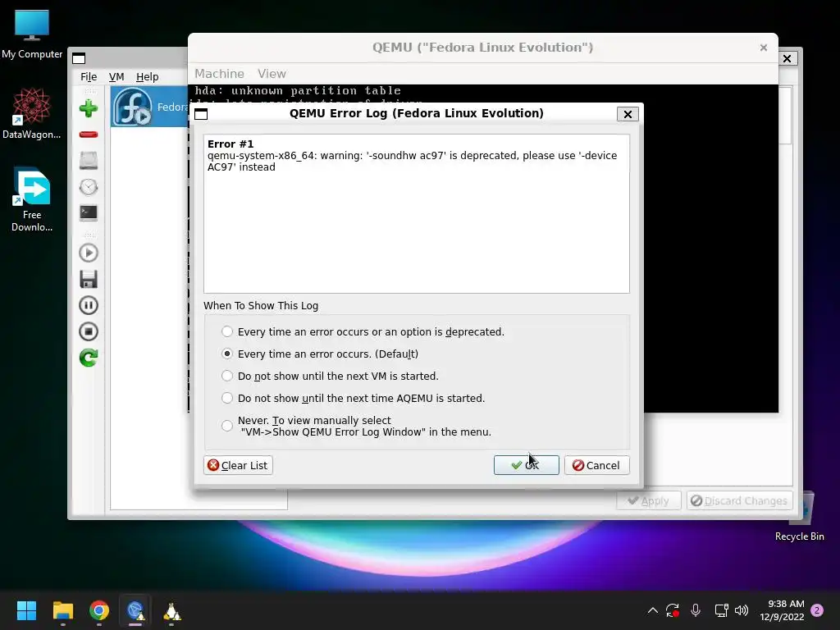Click Cancel in the error log dialog

597,465
